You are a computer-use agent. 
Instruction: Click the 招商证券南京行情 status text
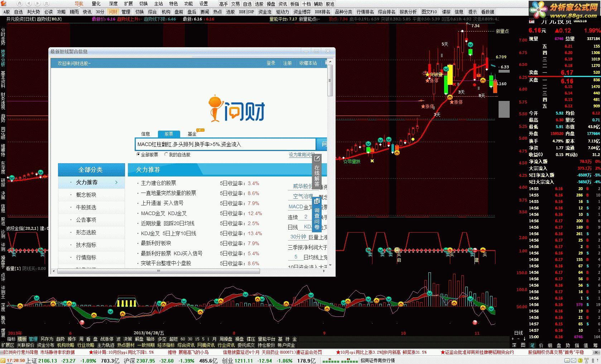tap(378, 360)
